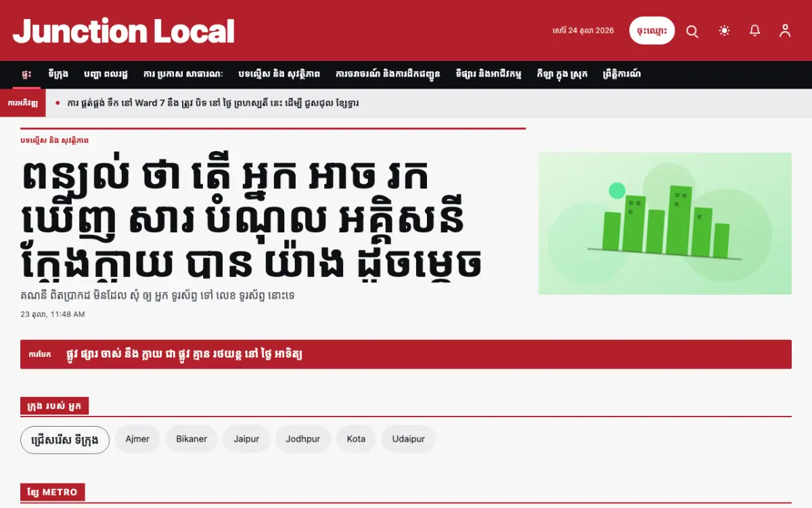Go to Junction Local home logo
Image resolution: width=812 pixels, height=508 pixels.
[x=124, y=31]
